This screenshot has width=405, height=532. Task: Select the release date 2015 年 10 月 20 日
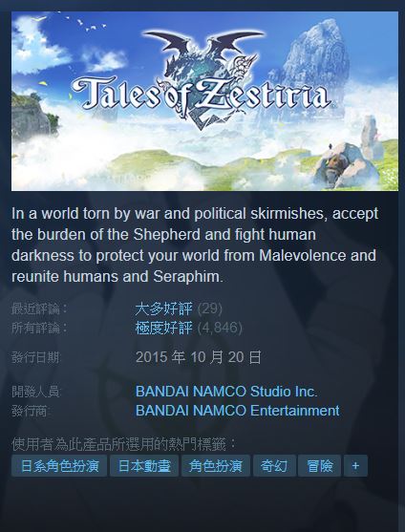(x=199, y=357)
